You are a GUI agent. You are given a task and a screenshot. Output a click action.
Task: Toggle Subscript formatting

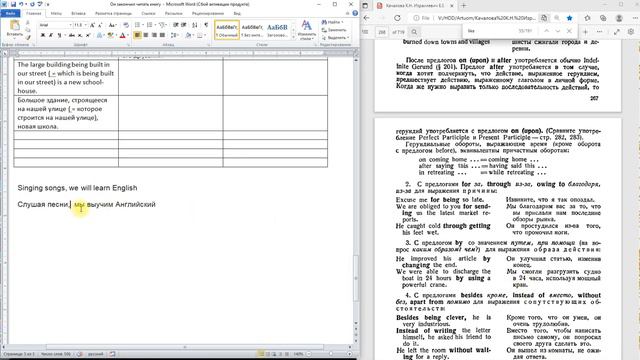click(80, 36)
